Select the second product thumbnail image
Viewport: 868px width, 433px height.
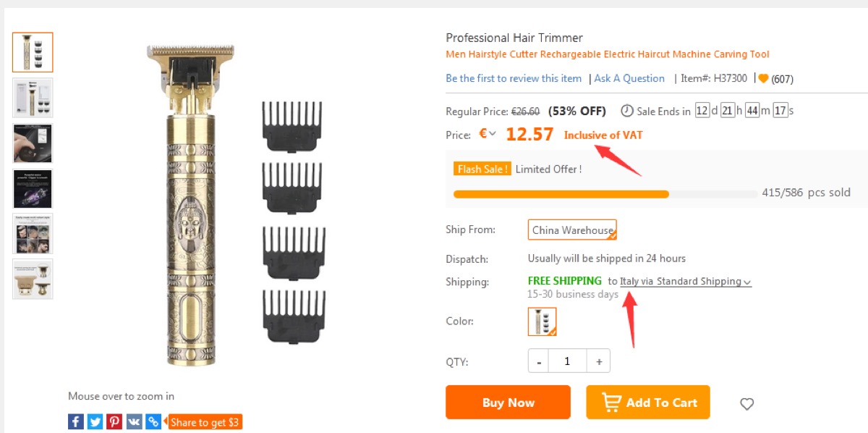coord(33,98)
